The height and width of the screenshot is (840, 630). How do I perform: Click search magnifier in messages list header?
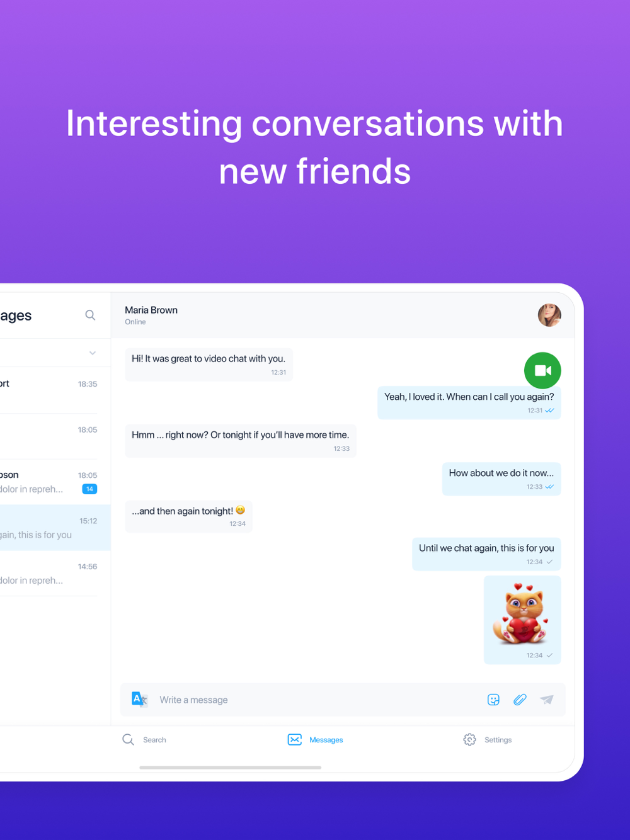pyautogui.click(x=90, y=315)
